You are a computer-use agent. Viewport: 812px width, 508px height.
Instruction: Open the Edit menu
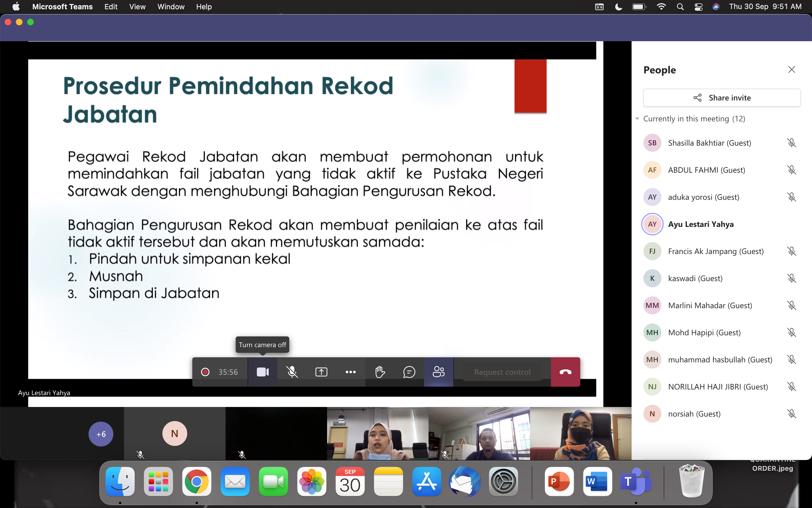click(111, 7)
